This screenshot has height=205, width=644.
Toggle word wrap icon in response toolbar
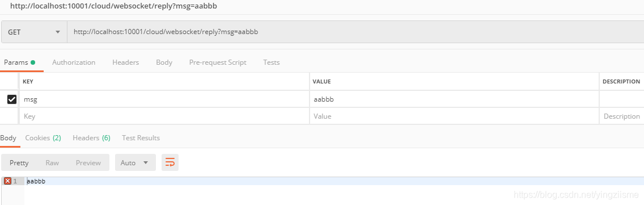(x=170, y=162)
